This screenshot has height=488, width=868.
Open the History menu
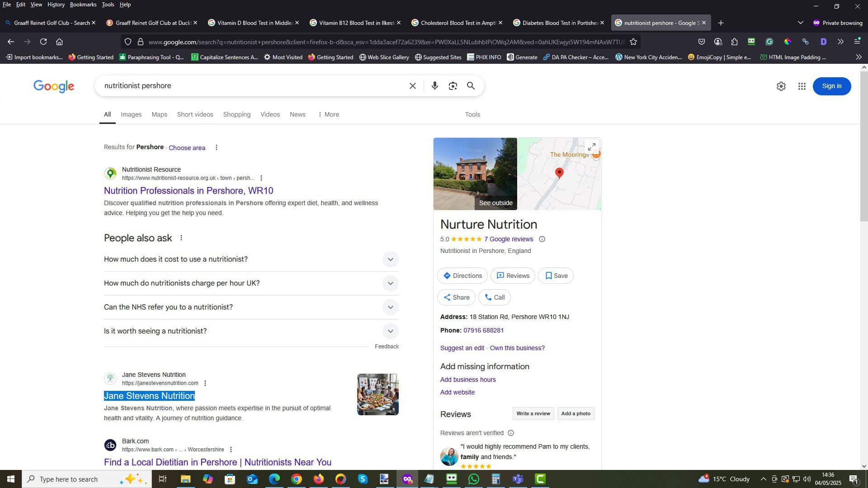coord(56,5)
